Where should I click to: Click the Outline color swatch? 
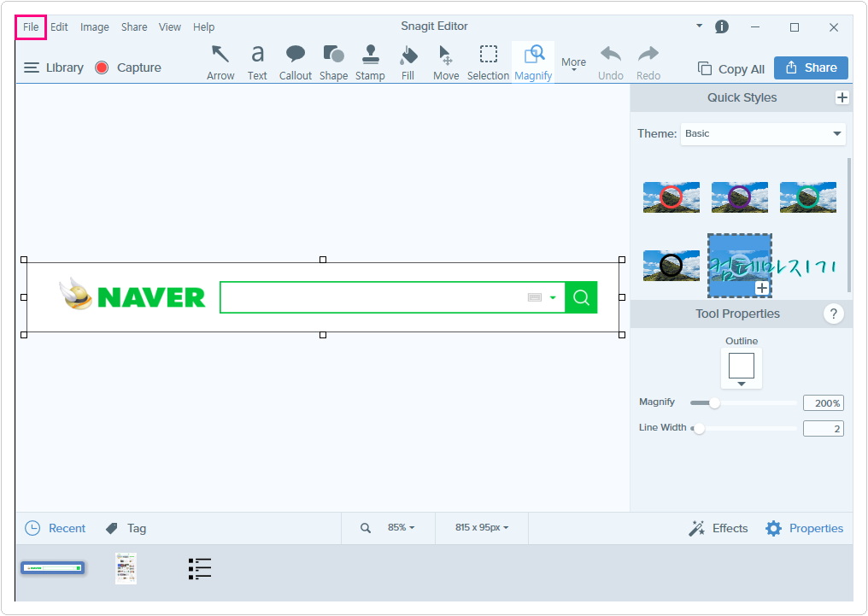(742, 366)
